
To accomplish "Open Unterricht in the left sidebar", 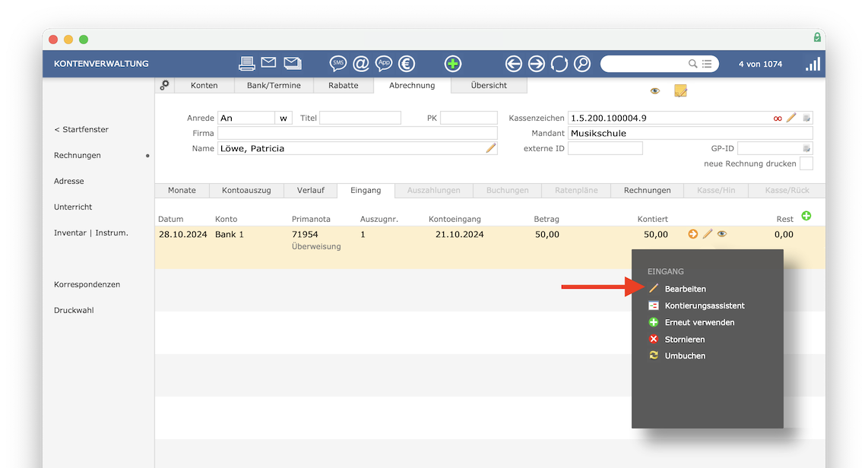I will [x=73, y=207].
